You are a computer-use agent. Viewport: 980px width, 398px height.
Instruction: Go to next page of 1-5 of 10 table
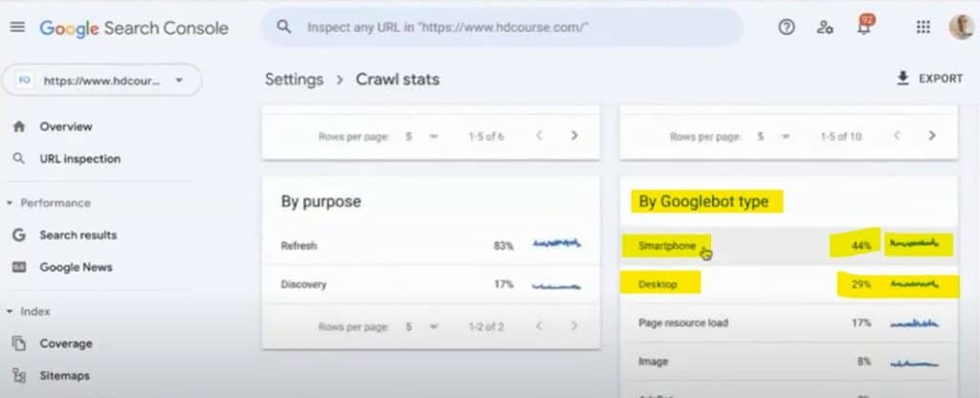pos(932,136)
